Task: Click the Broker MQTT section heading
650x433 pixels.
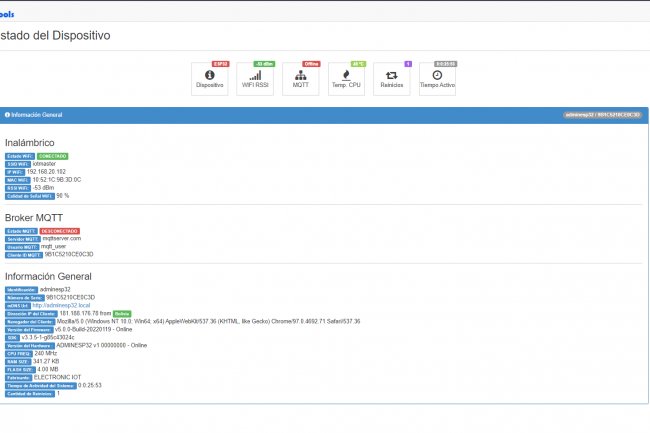Action: tap(34, 217)
